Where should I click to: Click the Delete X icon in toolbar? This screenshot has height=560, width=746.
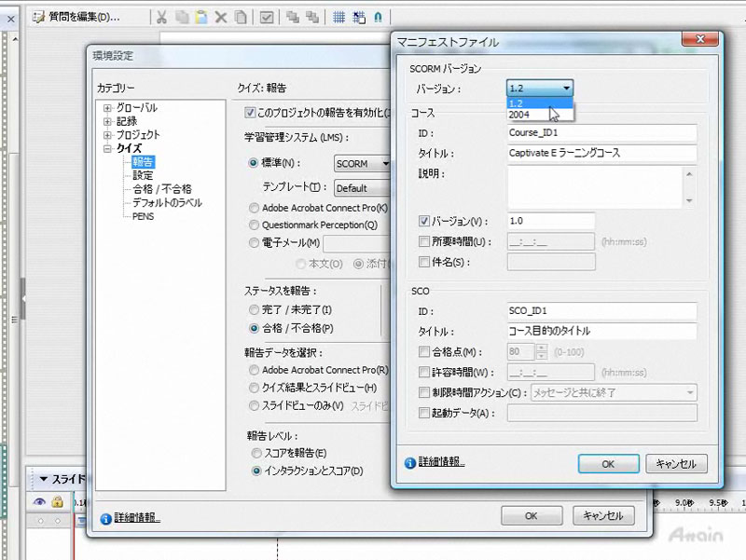point(221,17)
